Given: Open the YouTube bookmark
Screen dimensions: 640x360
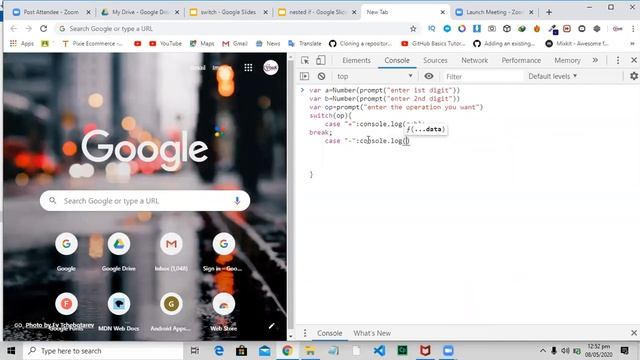Looking at the screenshot, I should [x=165, y=43].
